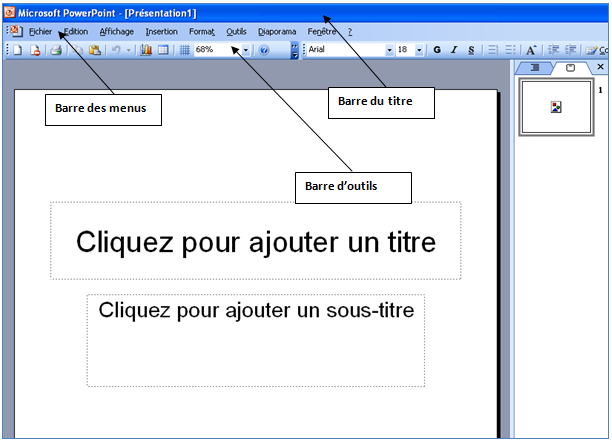612x441 pixels.
Task: Open the Undo history dropdown arrow
Action: (x=128, y=50)
